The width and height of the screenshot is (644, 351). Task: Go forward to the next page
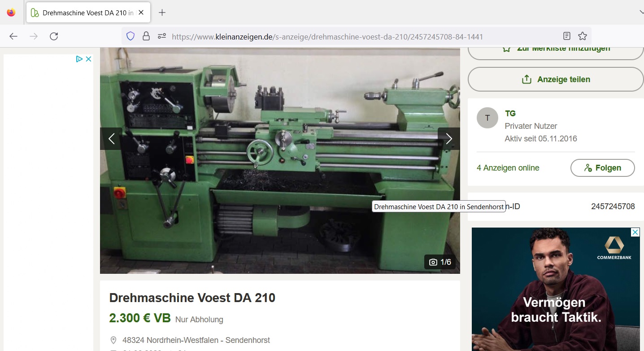tap(34, 36)
